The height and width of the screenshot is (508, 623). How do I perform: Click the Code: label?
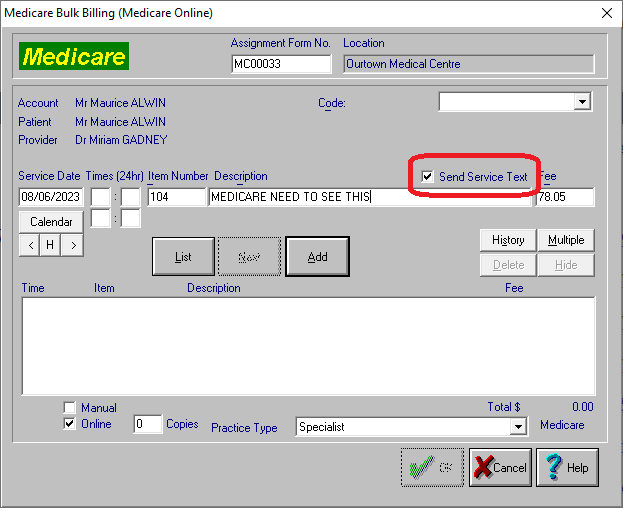[332, 103]
